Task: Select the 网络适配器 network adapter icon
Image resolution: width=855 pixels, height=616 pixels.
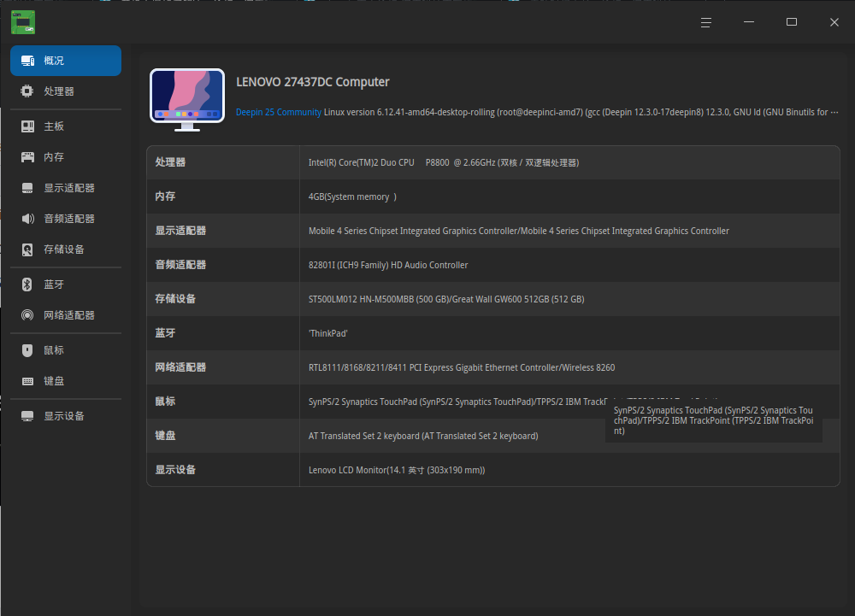Action: (x=27, y=314)
